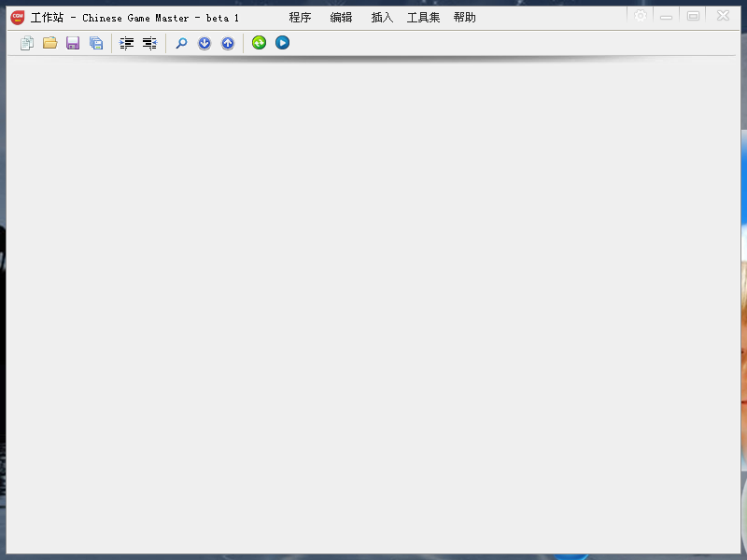This screenshot has height=560, width=747.
Task: Maximize the Chinese Game Master window
Action: coord(693,16)
